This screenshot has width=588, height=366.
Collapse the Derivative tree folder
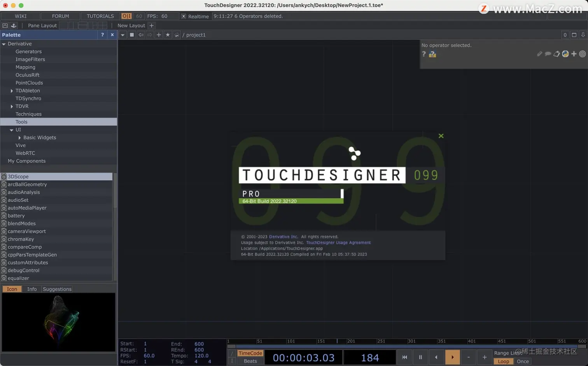click(4, 44)
